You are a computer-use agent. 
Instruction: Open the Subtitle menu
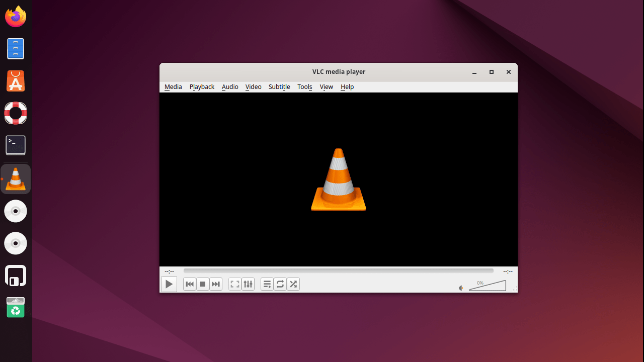[279, 86]
